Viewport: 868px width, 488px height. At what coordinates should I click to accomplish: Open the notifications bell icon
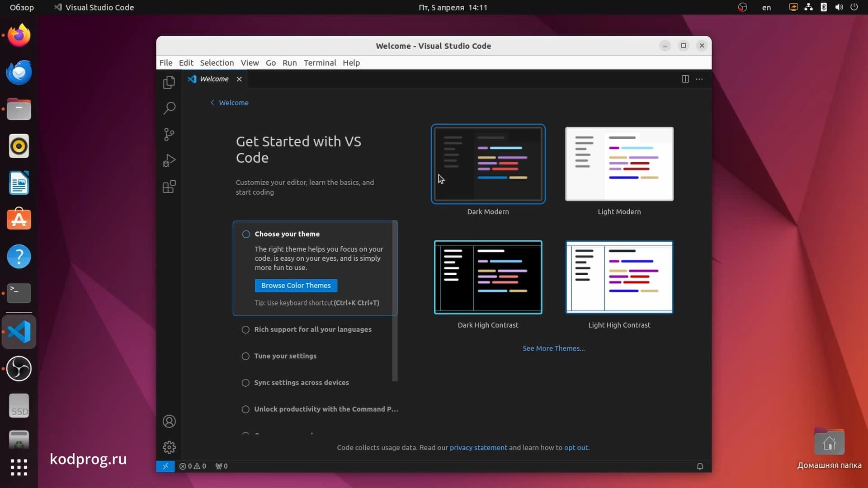pyautogui.click(x=700, y=466)
